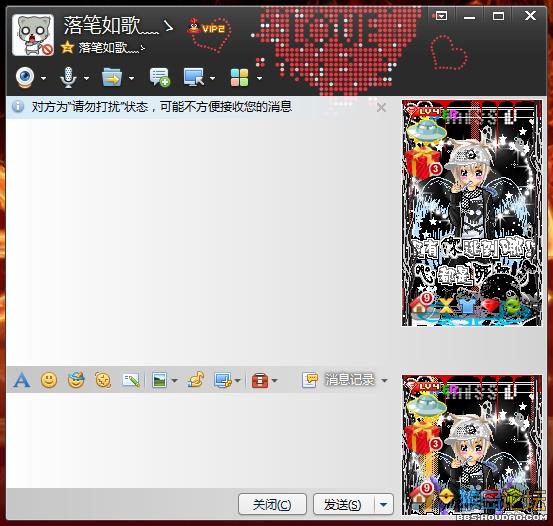Click the info icon in status notice

pyautogui.click(x=18, y=107)
